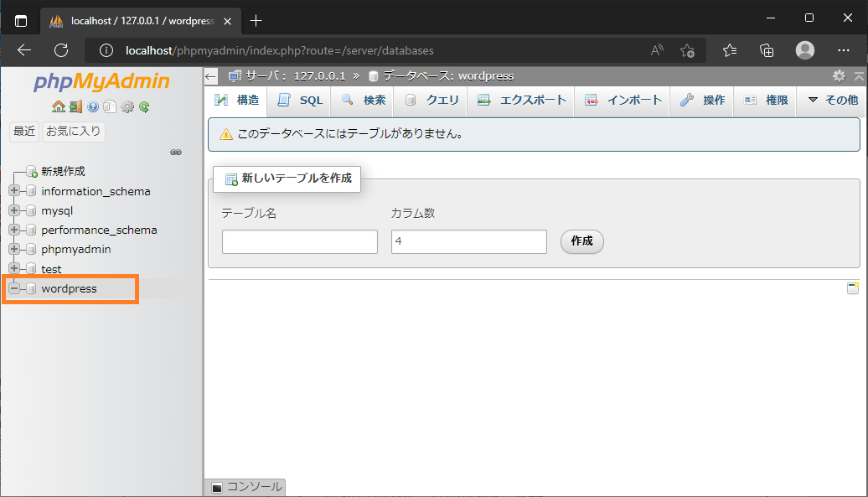Go to phpMyAdmin home icon
Screen dimensions: 868x497
point(58,106)
